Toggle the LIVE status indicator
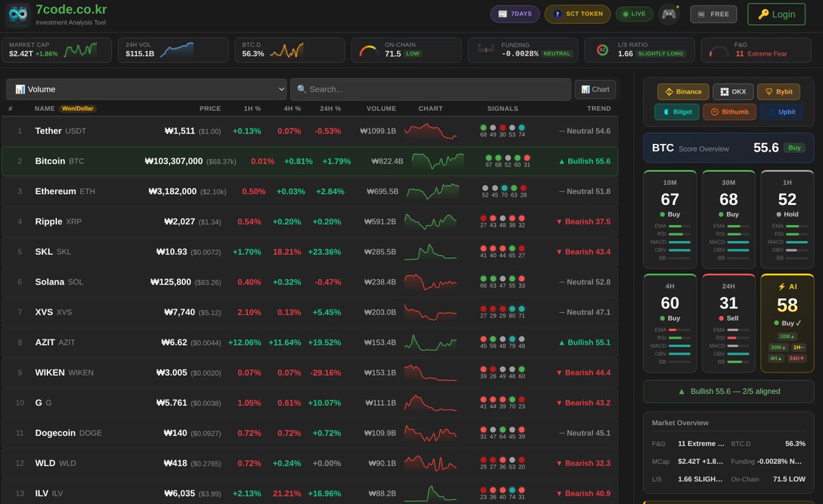The image size is (823, 504). (634, 14)
